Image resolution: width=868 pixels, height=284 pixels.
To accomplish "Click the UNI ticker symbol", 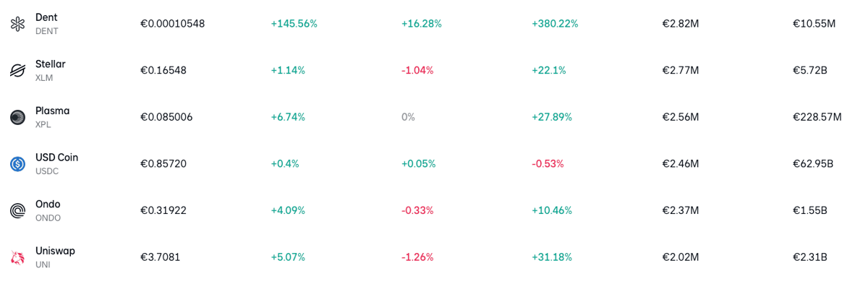I will (43, 264).
